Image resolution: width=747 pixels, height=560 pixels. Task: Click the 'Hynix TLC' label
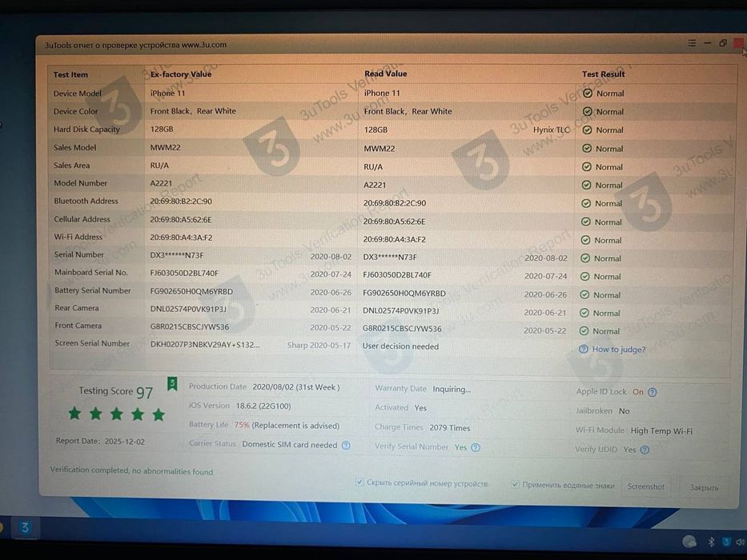551,130
